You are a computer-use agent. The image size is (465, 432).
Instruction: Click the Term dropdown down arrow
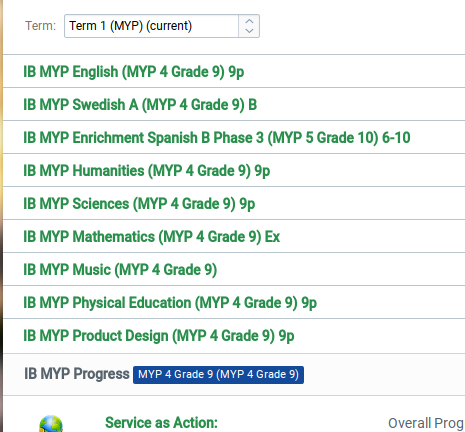coord(249,31)
